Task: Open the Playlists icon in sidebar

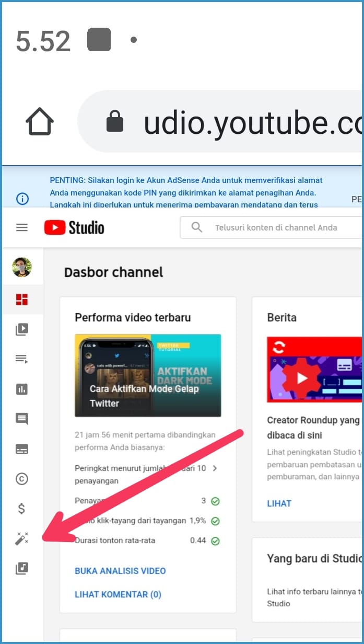Action: [22, 359]
